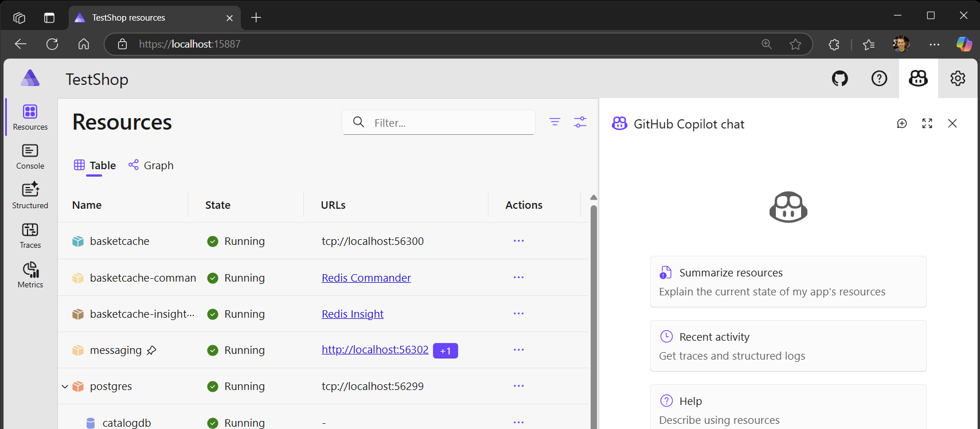Show the +1 additional messaging URLs
Image resolution: width=980 pixels, height=429 pixels.
[446, 350]
